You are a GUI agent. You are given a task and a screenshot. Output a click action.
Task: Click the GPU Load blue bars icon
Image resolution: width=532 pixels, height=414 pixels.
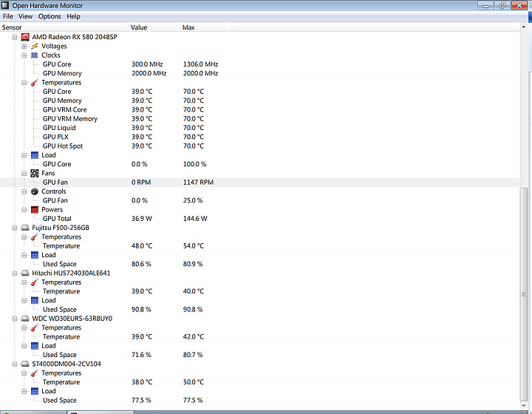point(34,155)
